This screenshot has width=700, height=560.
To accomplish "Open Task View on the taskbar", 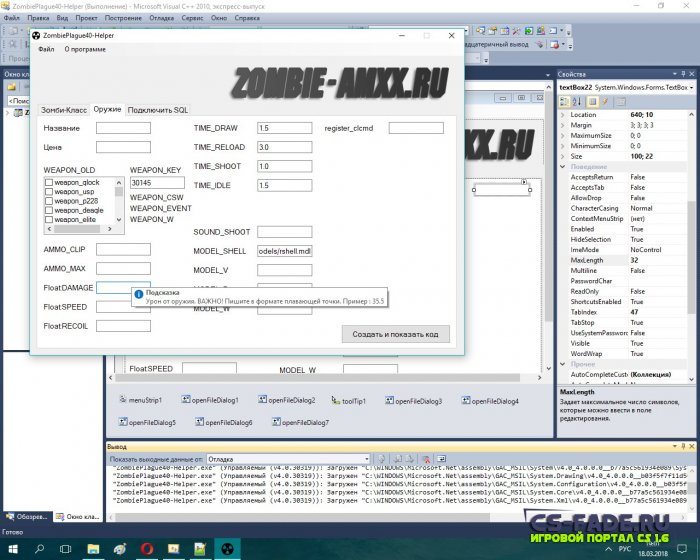I will tap(66, 549).
